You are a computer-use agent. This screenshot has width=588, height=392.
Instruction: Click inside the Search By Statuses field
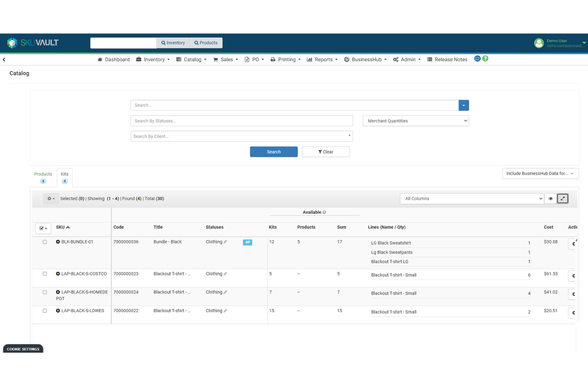click(242, 121)
